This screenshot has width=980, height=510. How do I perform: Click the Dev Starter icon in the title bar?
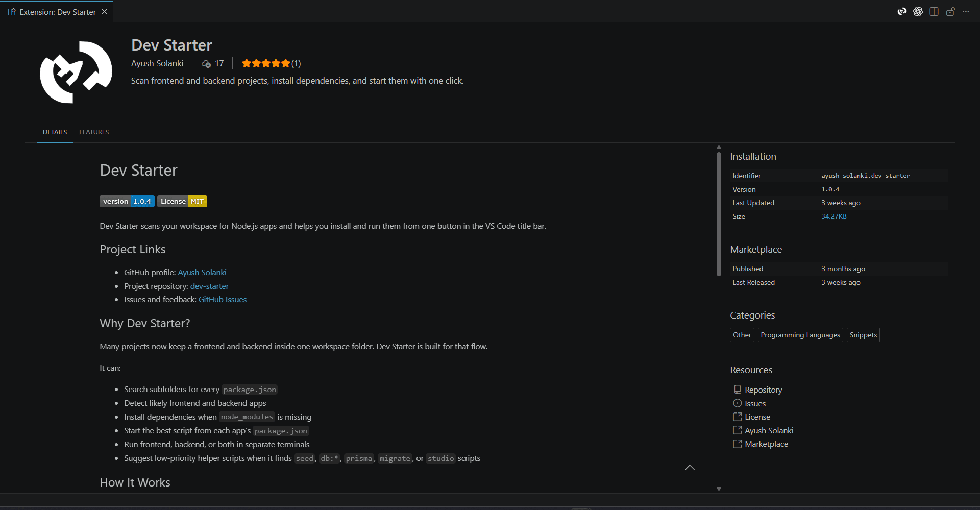point(902,11)
